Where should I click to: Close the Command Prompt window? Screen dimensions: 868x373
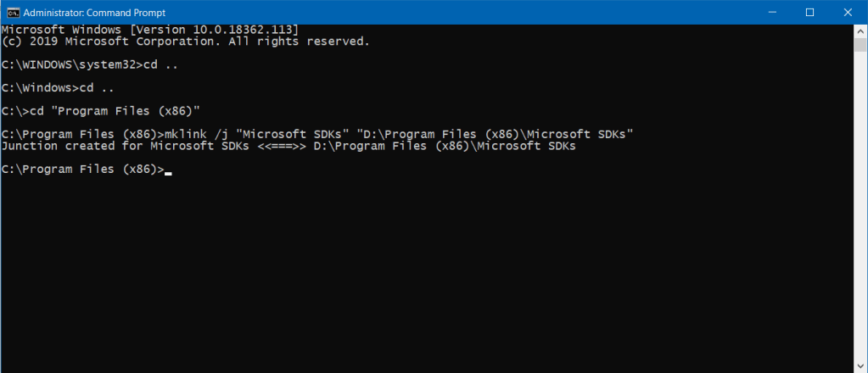point(848,12)
